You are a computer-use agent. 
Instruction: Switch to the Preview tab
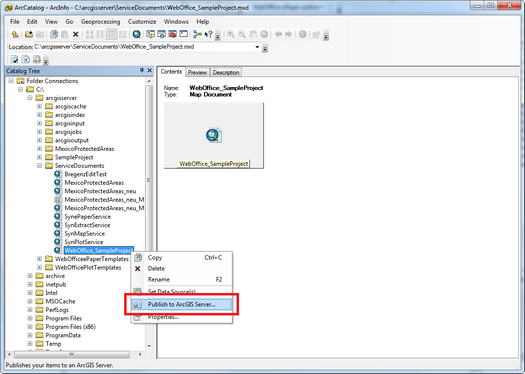click(x=197, y=72)
